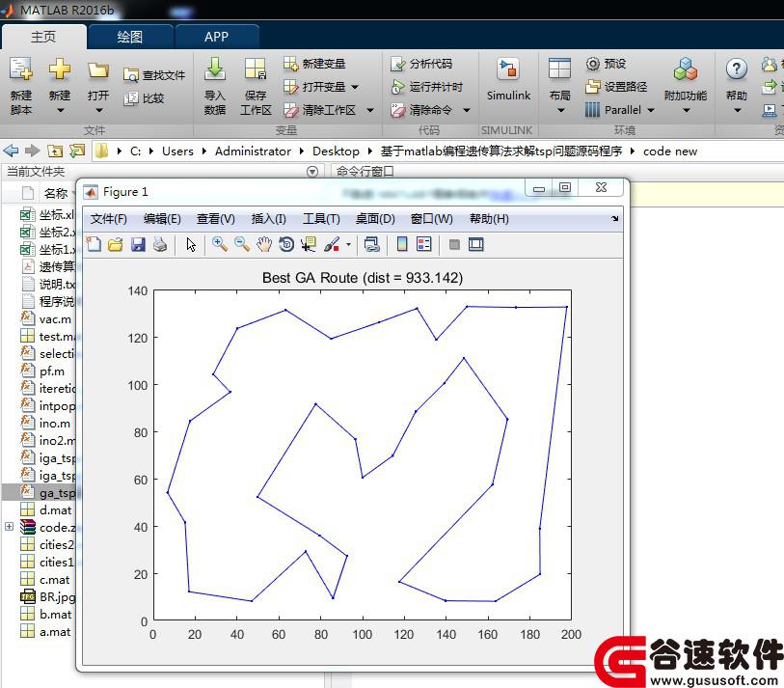
Task: Open 查看(V) menu in Figure 1
Action: 215,219
